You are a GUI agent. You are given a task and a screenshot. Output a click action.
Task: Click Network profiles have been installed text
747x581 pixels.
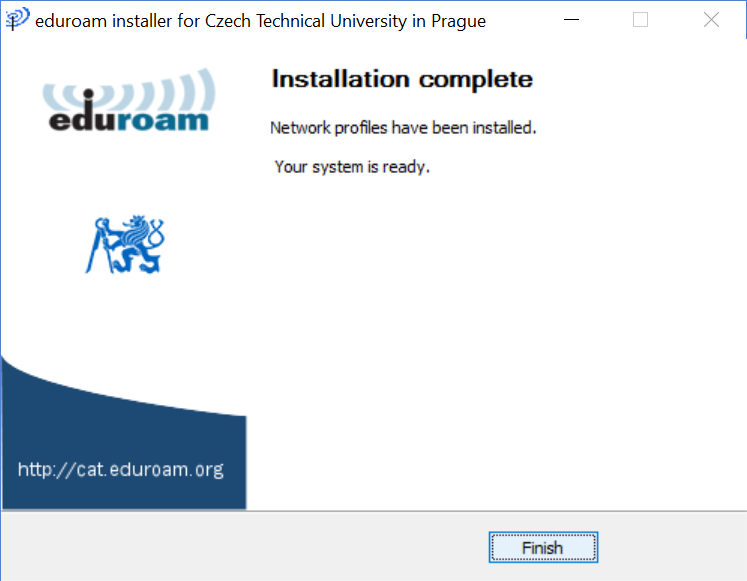(403, 128)
